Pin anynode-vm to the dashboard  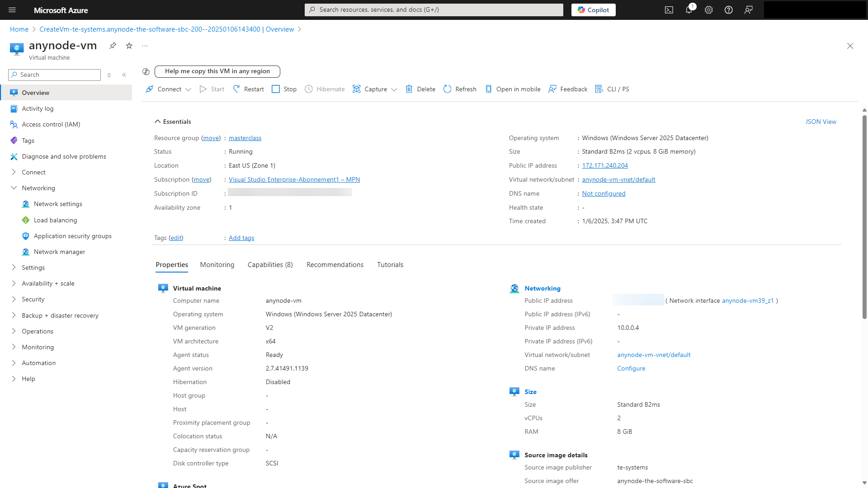pos(113,46)
